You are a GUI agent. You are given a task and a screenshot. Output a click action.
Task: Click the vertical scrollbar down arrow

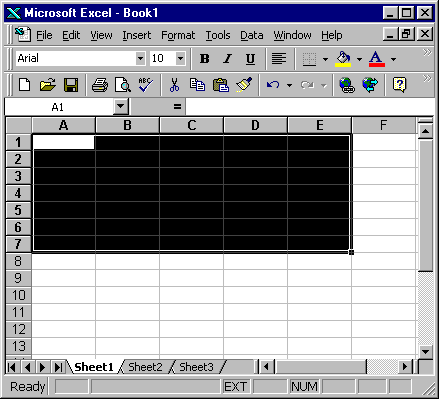[425, 351]
